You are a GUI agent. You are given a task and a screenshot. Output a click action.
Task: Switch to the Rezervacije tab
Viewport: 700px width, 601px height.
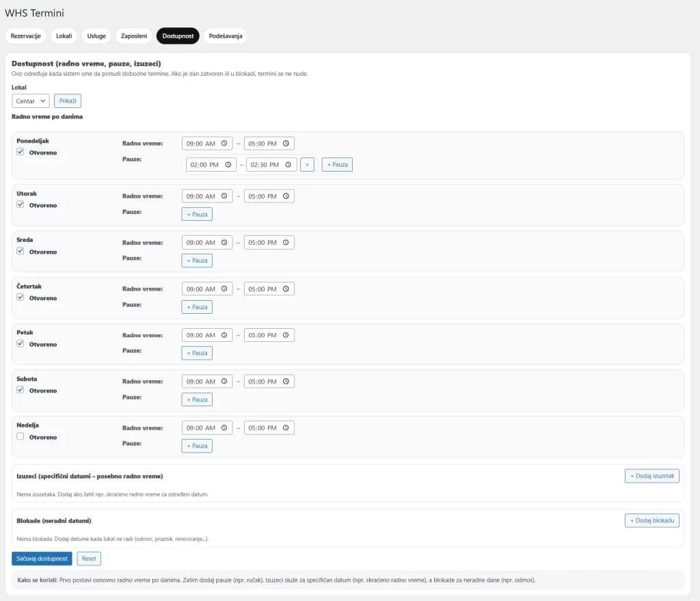pos(26,36)
